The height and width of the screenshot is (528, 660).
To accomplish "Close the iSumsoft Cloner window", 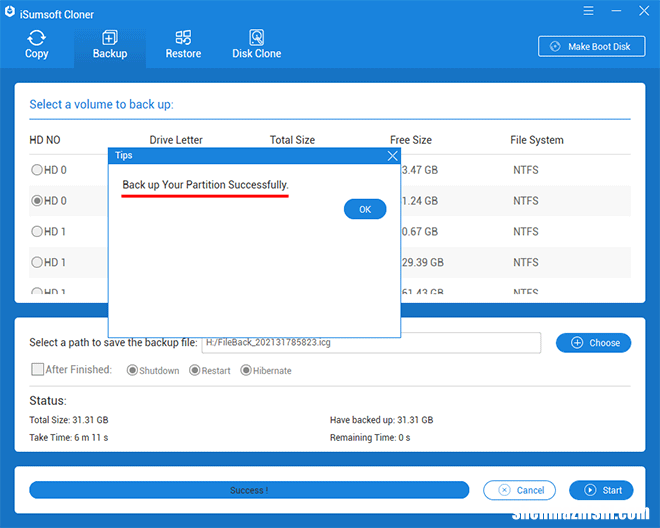I will [644, 11].
